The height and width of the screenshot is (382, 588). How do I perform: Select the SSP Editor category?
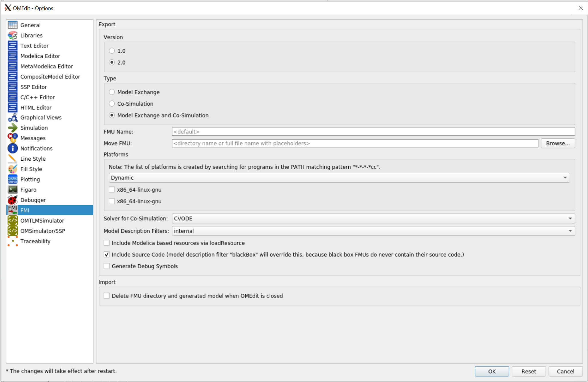pos(33,87)
